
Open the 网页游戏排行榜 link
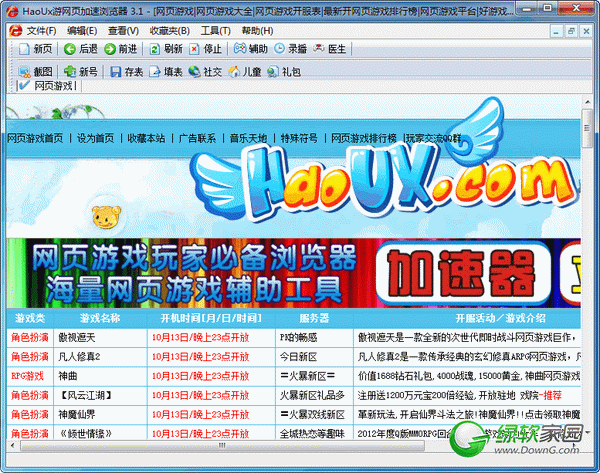[x=364, y=138]
